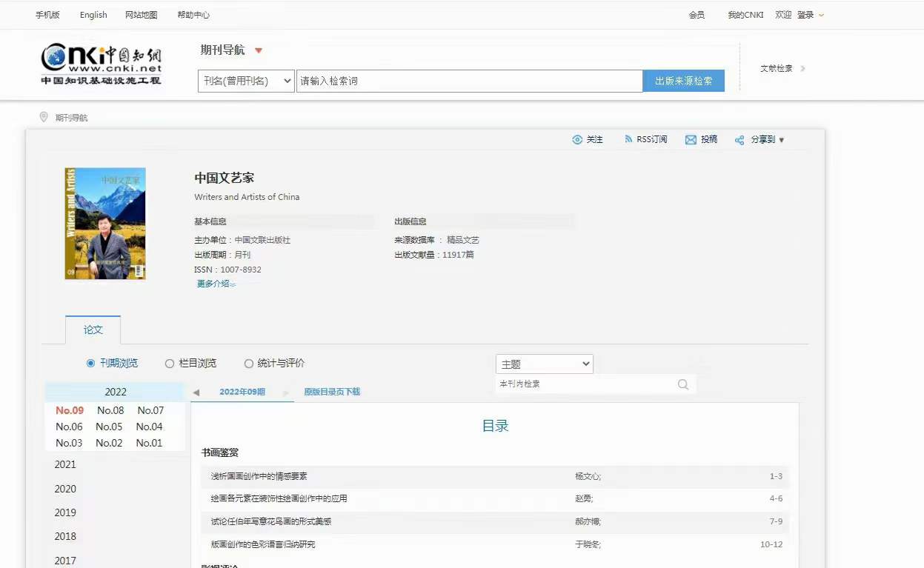Click the ISSN：1007-8932 text

[227, 270]
